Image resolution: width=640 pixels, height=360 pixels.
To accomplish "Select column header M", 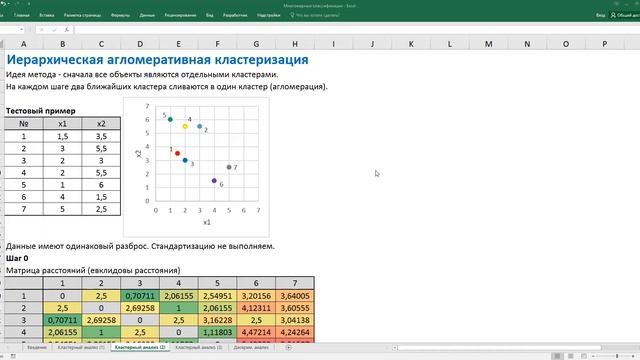I will coord(489,44).
